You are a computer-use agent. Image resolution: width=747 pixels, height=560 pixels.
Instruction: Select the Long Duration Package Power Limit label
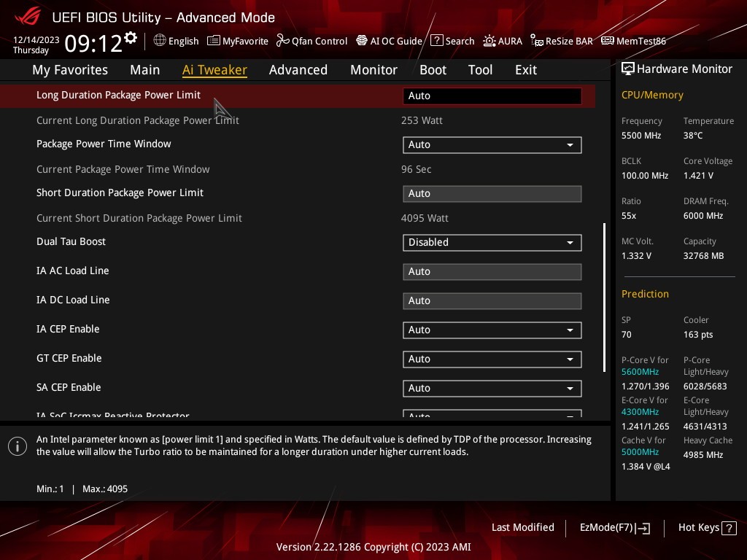[x=118, y=95]
